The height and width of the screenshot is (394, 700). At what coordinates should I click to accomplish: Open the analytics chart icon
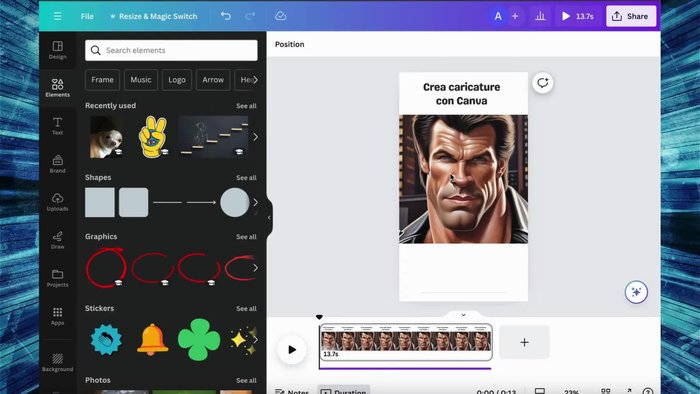[x=540, y=17]
